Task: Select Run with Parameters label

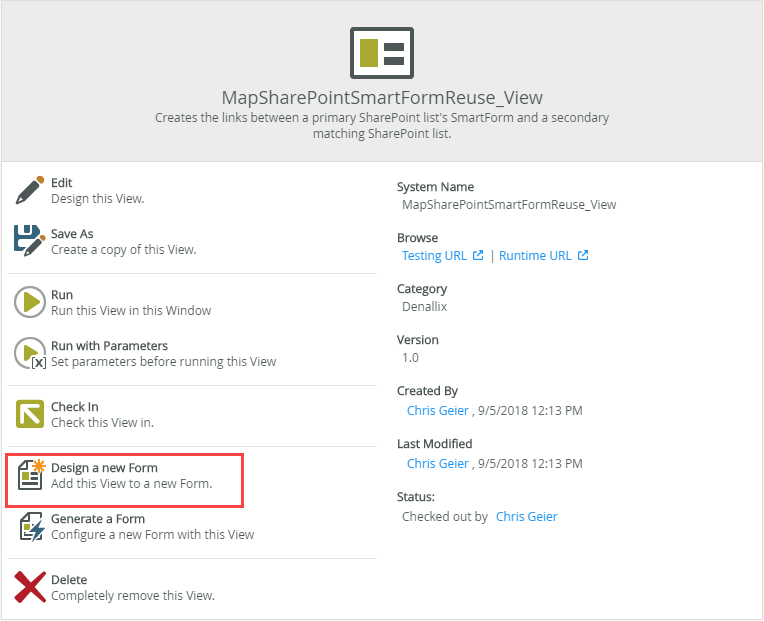Action: pos(109,346)
